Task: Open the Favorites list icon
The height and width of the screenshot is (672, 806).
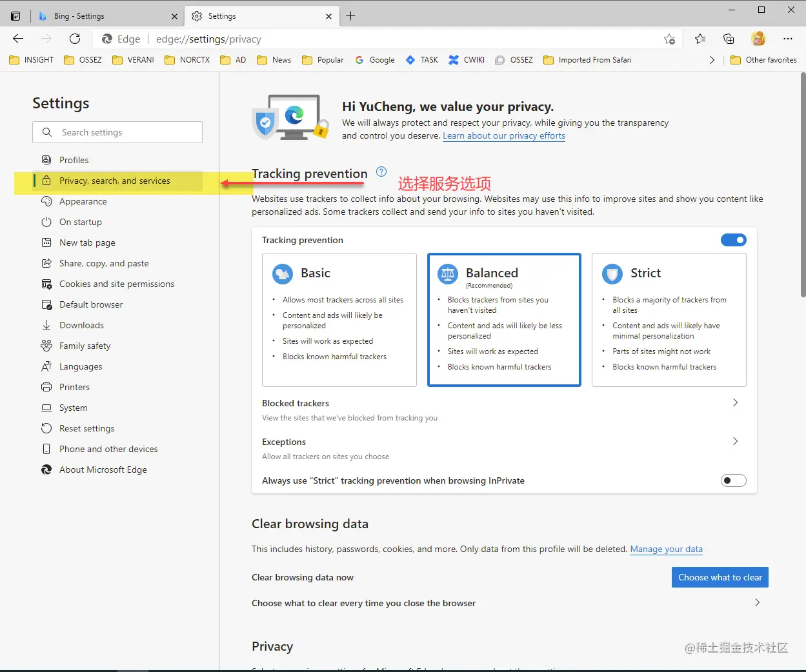Action: (700, 39)
